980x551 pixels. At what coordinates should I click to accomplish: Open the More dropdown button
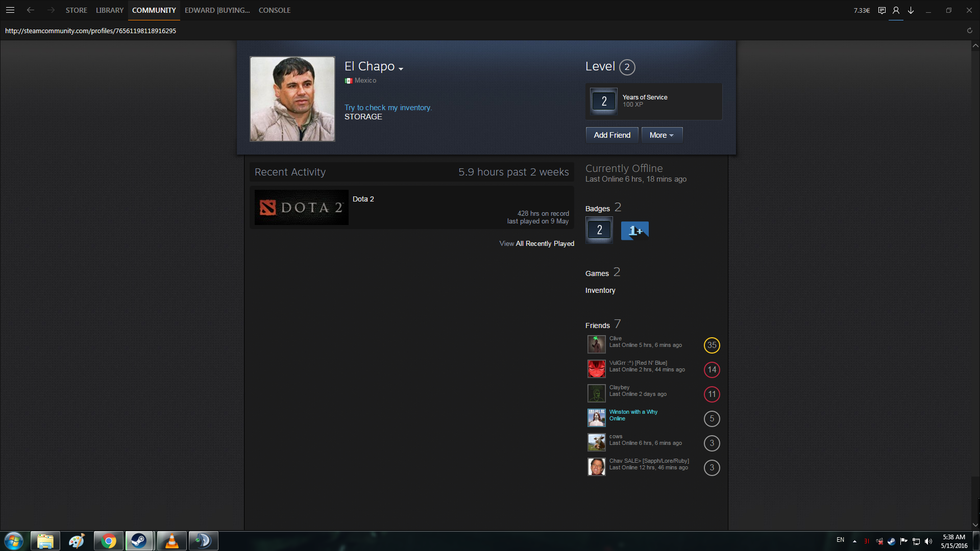click(661, 135)
